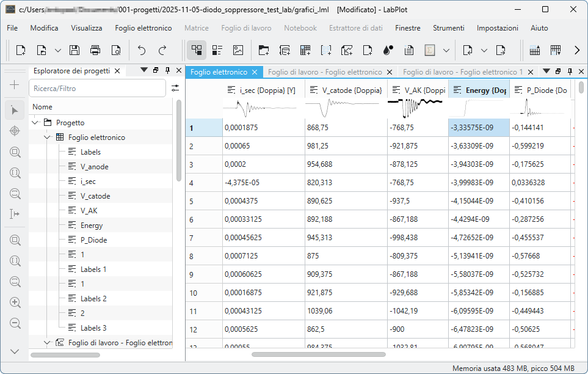The width and height of the screenshot is (588, 374).
Task: Select the V_catode column header
Action: 346,90
